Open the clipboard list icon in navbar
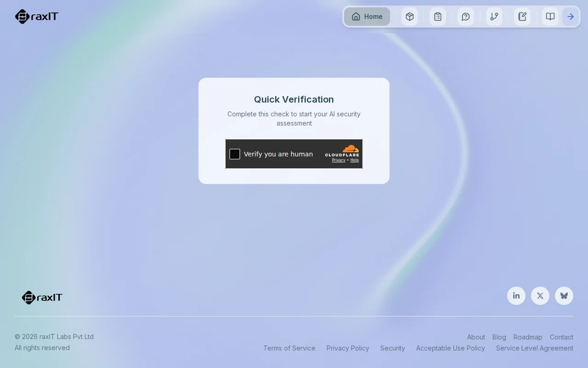The image size is (588, 368). coord(438,17)
